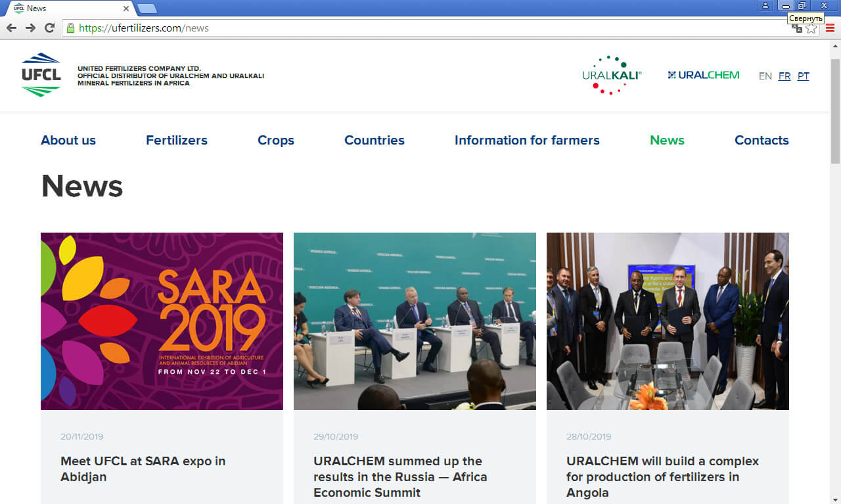Navigate to the Contacts page

761,140
